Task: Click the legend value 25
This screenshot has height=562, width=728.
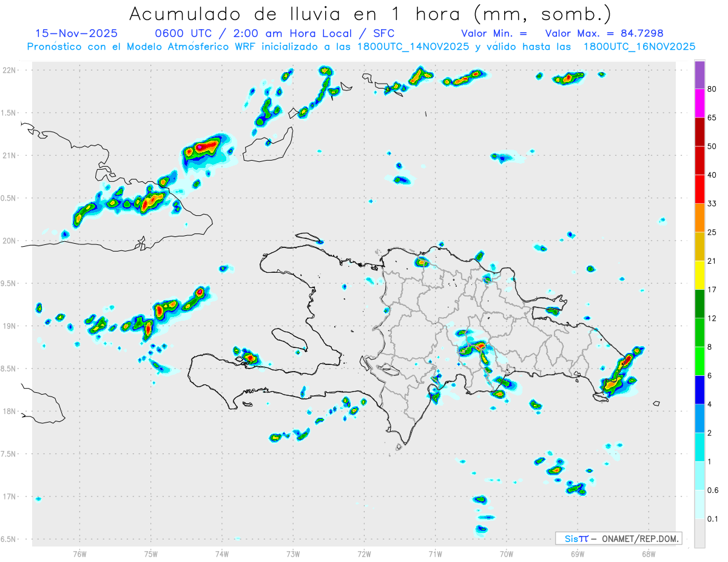Action: click(712, 232)
